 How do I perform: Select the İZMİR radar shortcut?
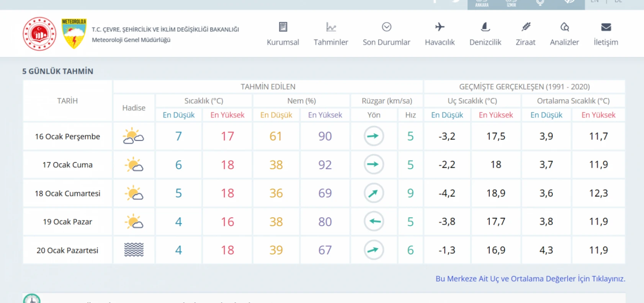[511, 3]
